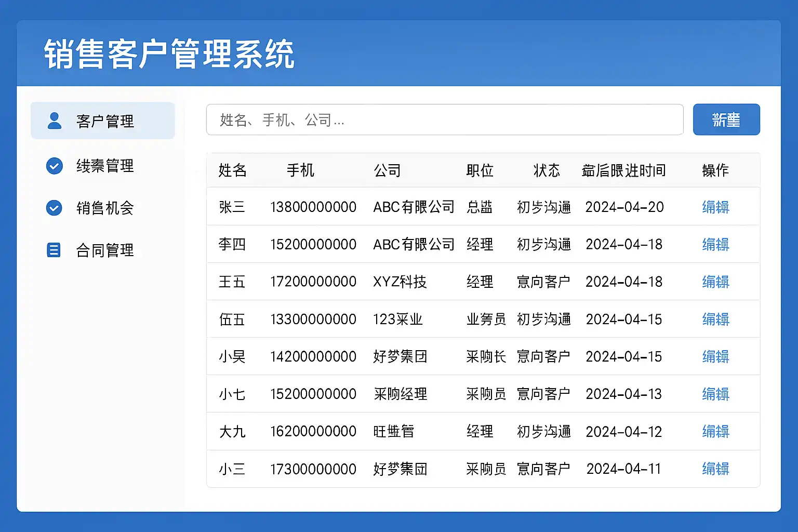This screenshot has height=532, width=798.
Task: Click the checkmark icon beside 销售机会
Action: click(54, 208)
